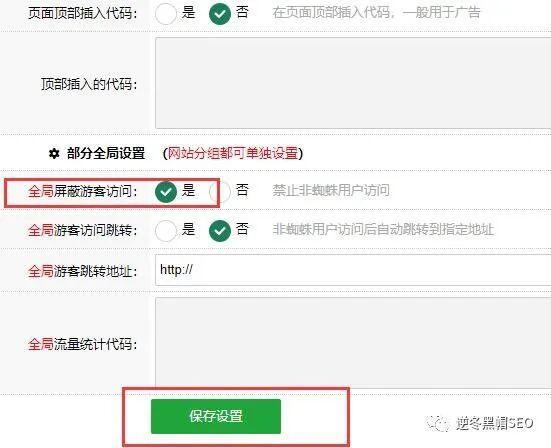The image size is (551, 448).
Task: Click the gear icon beside 部分全局设置
Action: (x=54, y=154)
